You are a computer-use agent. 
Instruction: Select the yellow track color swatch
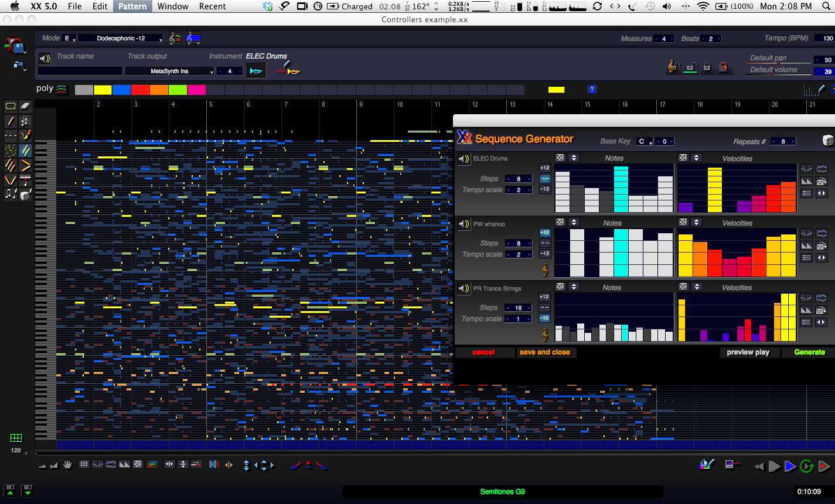pos(103,90)
